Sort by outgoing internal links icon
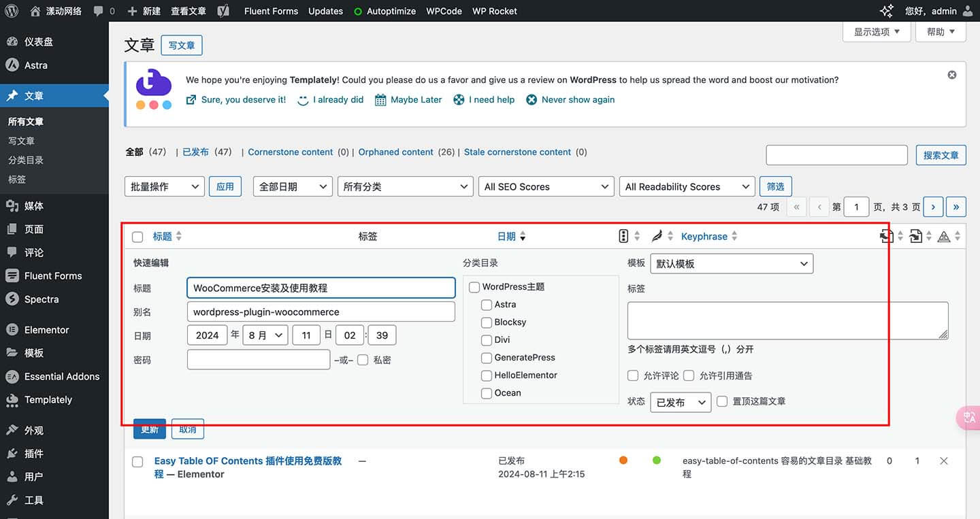This screenshot has width=980, height=519. pyautogui.click(x=885, y=236)
